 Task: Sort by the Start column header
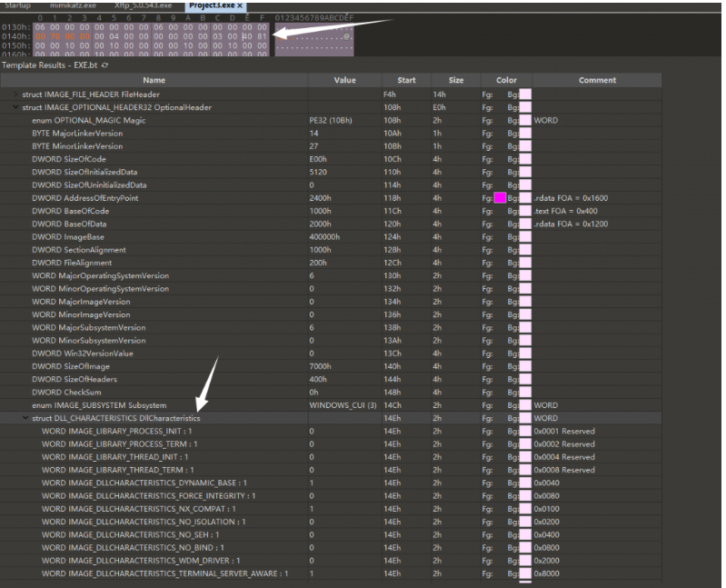coord(406,80)
